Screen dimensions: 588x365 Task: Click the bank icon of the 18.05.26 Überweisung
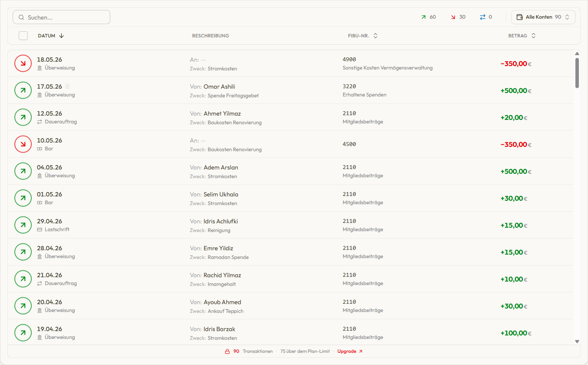point(40,68)
